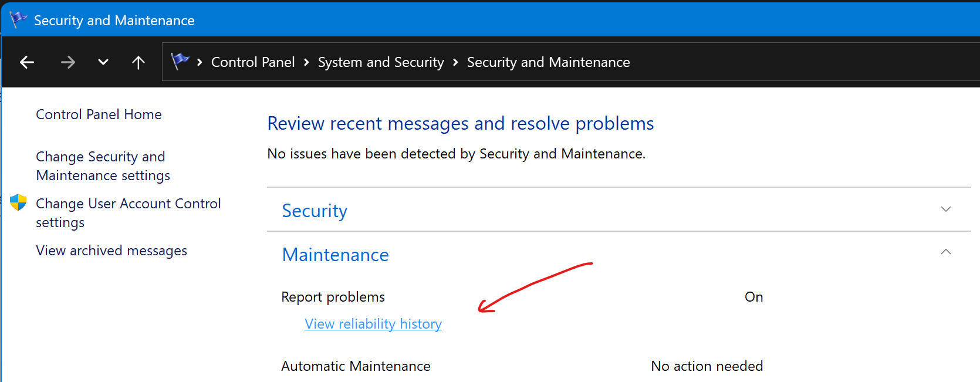
Task: Click the flag icon in address bar
Action: pos(180,61)
